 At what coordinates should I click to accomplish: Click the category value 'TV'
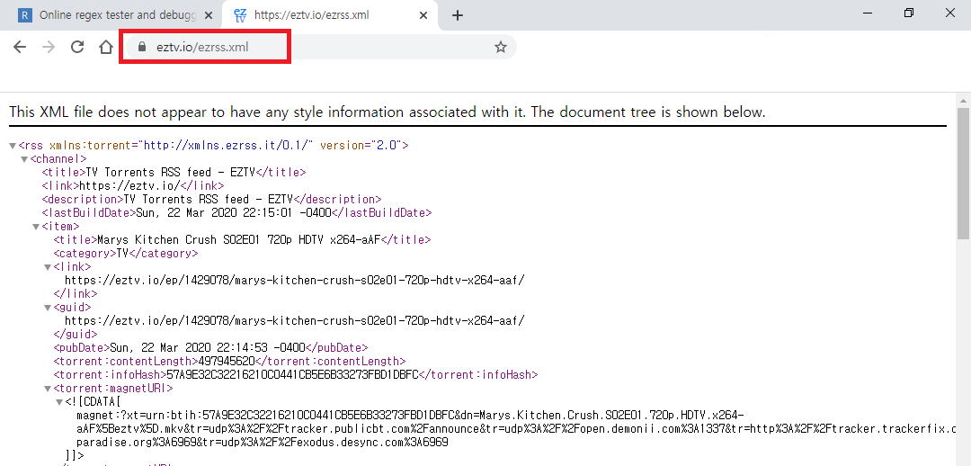pyautogui.click(x=122, y=254)
